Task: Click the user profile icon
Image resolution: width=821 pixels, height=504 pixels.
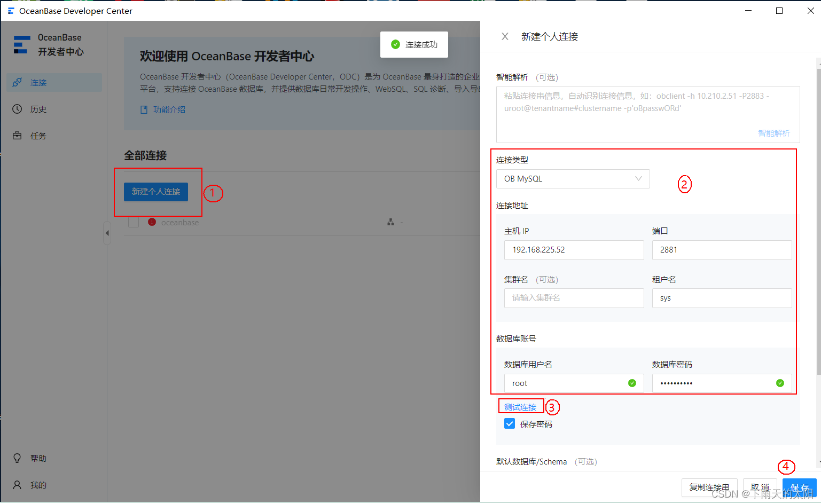Action: coord(17,485)
